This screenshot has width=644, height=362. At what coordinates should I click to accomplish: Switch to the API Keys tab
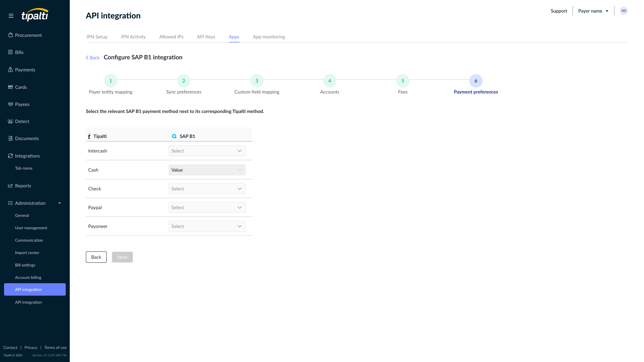point(206,37)
